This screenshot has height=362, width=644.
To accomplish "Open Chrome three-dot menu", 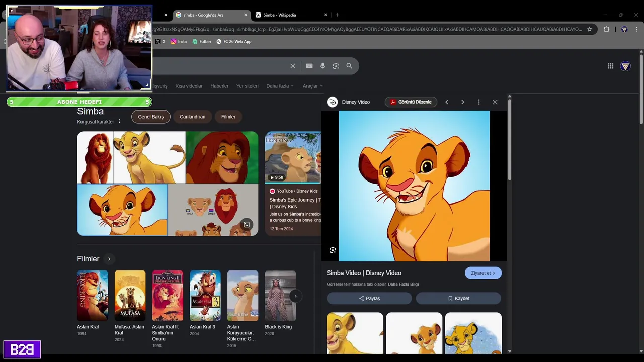I will (x=637, y=29).
